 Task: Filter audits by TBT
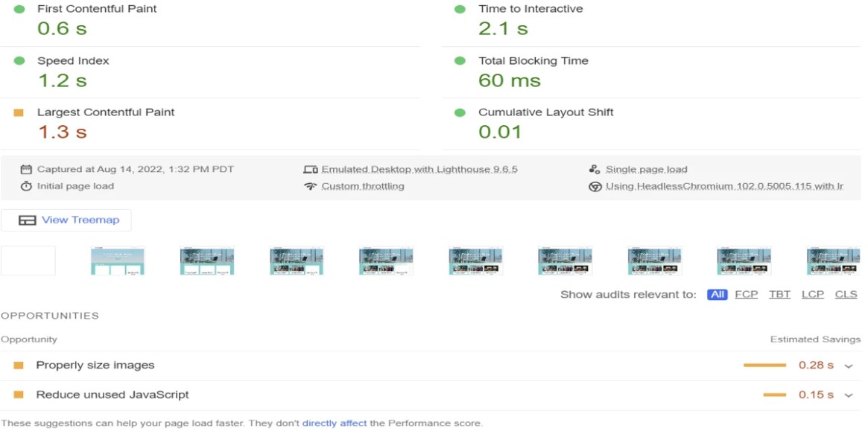click(779, 295)
